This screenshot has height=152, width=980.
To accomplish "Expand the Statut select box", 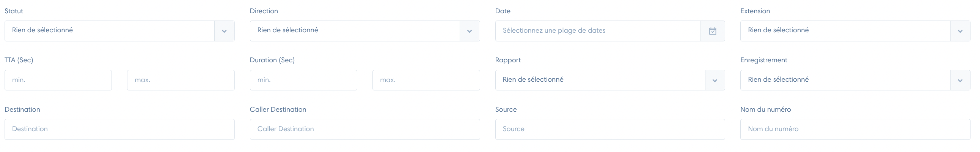I will [119, 31].
